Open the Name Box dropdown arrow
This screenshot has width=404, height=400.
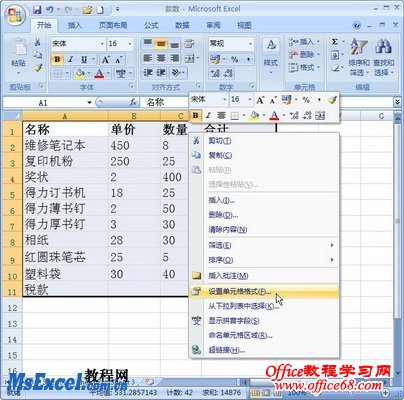click(89, 103)
